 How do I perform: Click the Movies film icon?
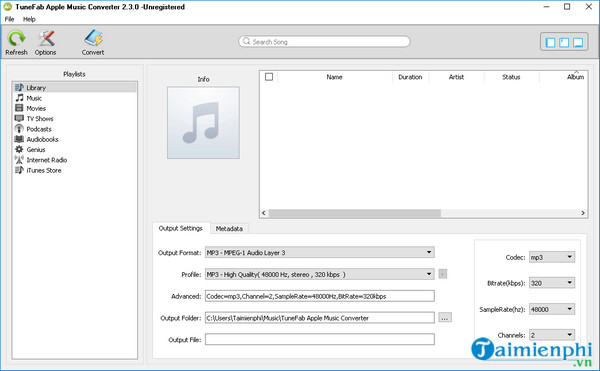click(x=19, y=108)
